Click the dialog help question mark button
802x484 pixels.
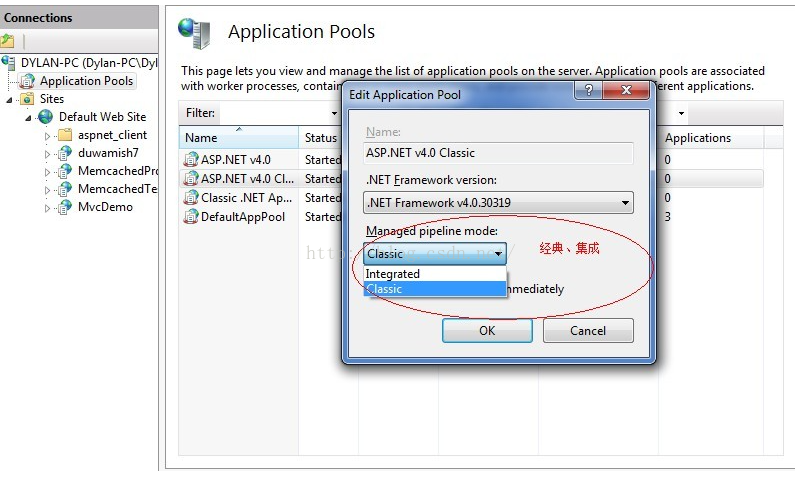click(589, 91)
